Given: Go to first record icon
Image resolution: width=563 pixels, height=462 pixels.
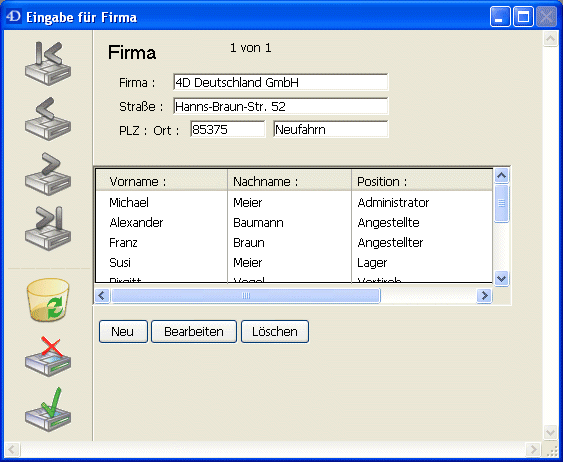Looking at the screenshot, I should click(48, 63).
